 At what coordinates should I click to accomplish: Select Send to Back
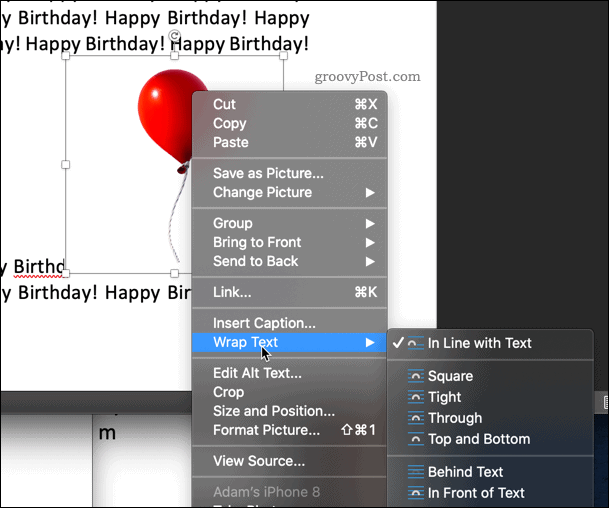[x=289, y=261]
